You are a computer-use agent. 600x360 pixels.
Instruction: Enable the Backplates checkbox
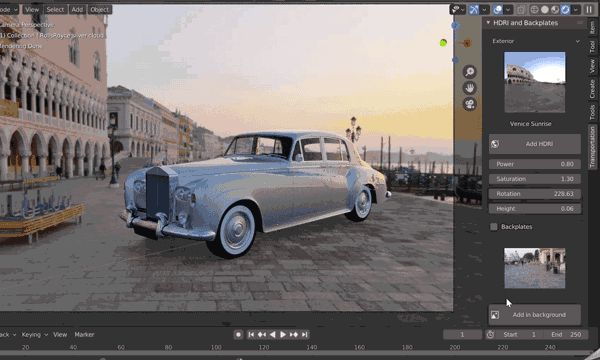(x=494, y=227)
